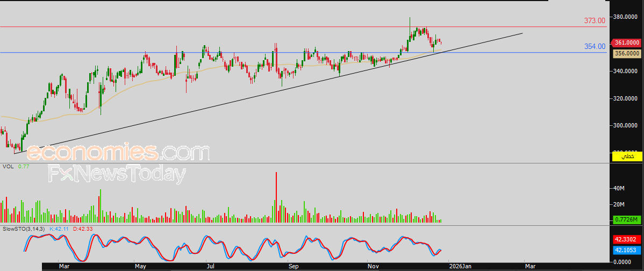Select the SlowSTO(3,14,3) indicator title
This screenshot has height=271, width=644.
pos(24,229)
